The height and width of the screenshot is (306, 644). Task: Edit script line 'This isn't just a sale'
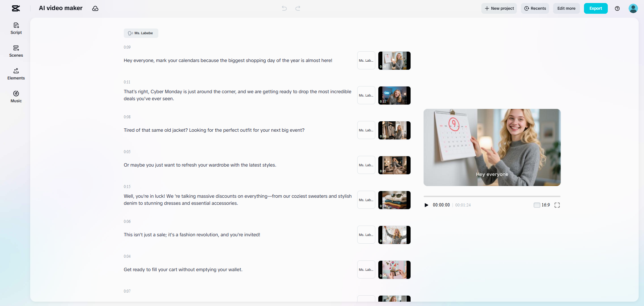pyautogui.click(x=192, y=235)
